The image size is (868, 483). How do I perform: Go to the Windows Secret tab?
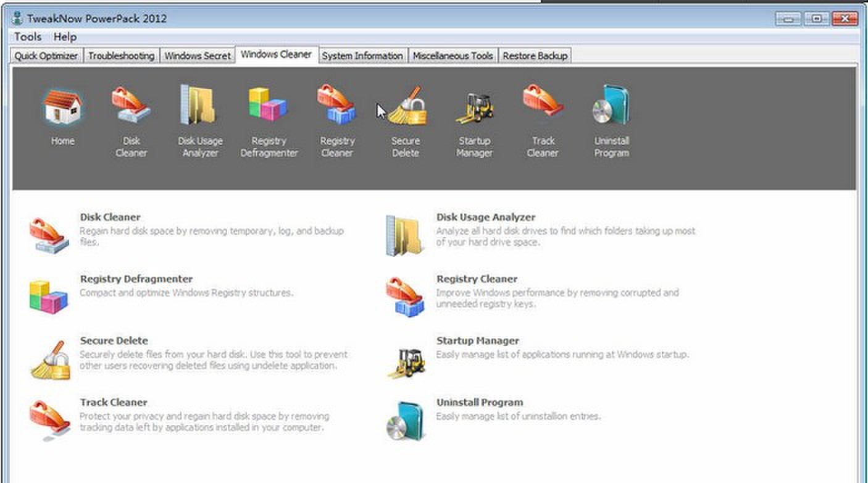[198, 56]
